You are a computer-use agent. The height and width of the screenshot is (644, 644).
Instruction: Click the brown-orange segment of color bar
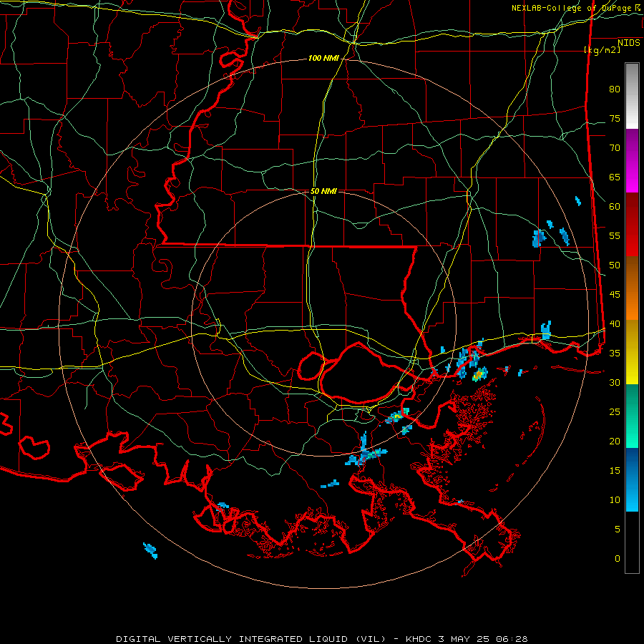coord(632,288)
